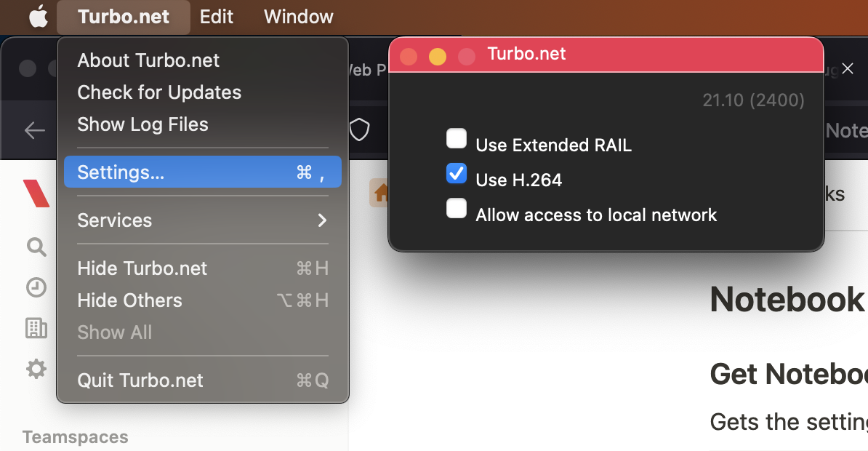
Task: Disable the Use H.264 checkbox
Action: [x=457, y=173]
